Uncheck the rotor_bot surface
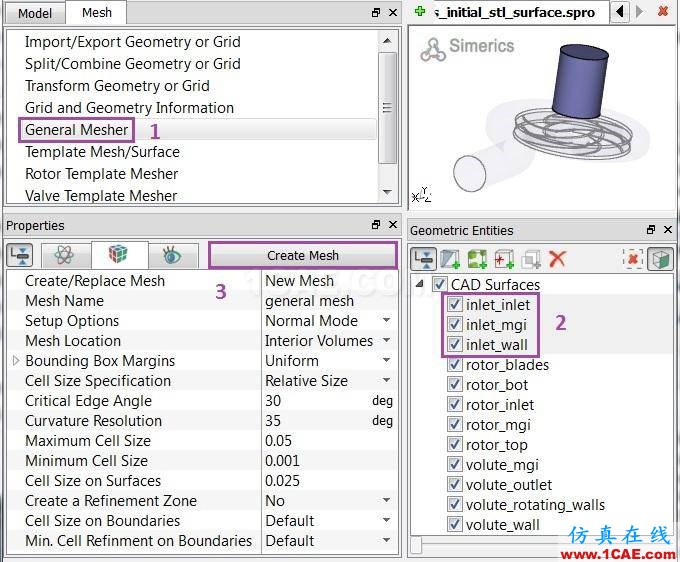Screen dimensions: 680x562 [454, 384]
